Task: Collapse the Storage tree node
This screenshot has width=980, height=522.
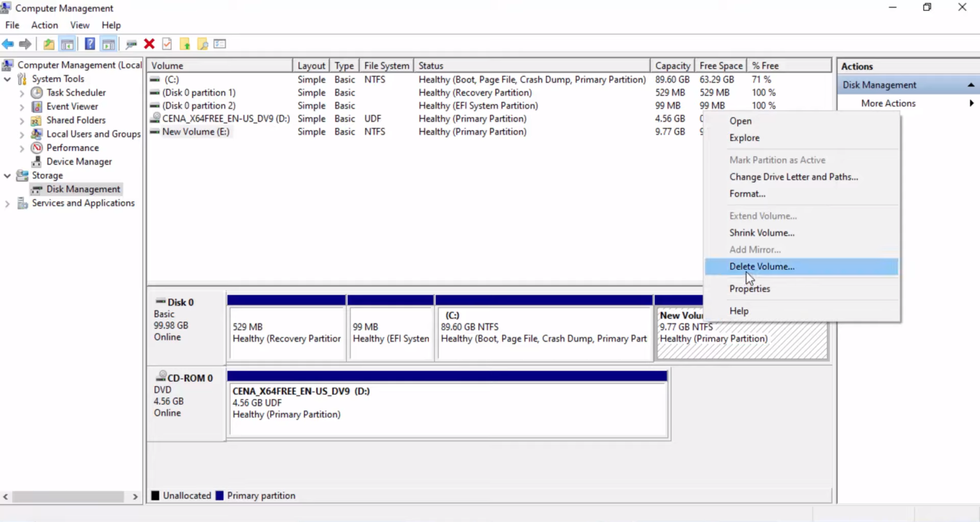Action: point(7,175)
